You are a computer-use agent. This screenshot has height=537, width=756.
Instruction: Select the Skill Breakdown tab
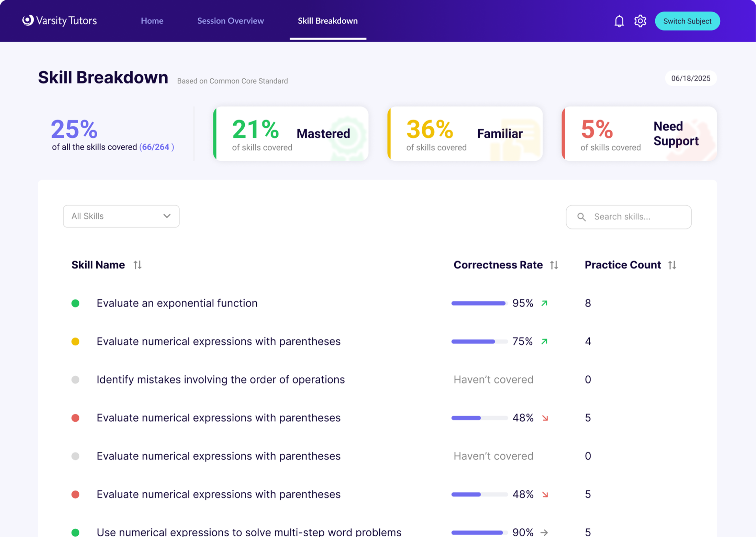328,21
